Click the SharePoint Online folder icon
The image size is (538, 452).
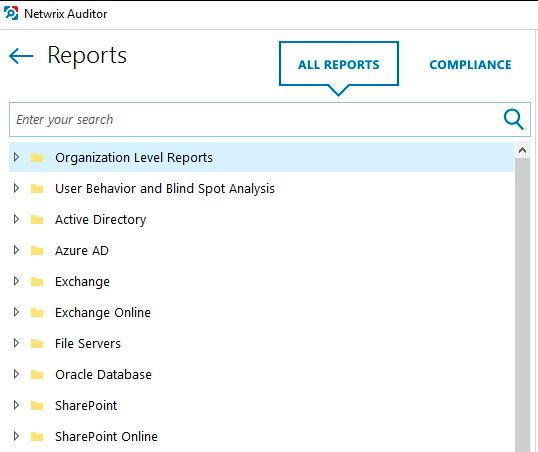37,436
